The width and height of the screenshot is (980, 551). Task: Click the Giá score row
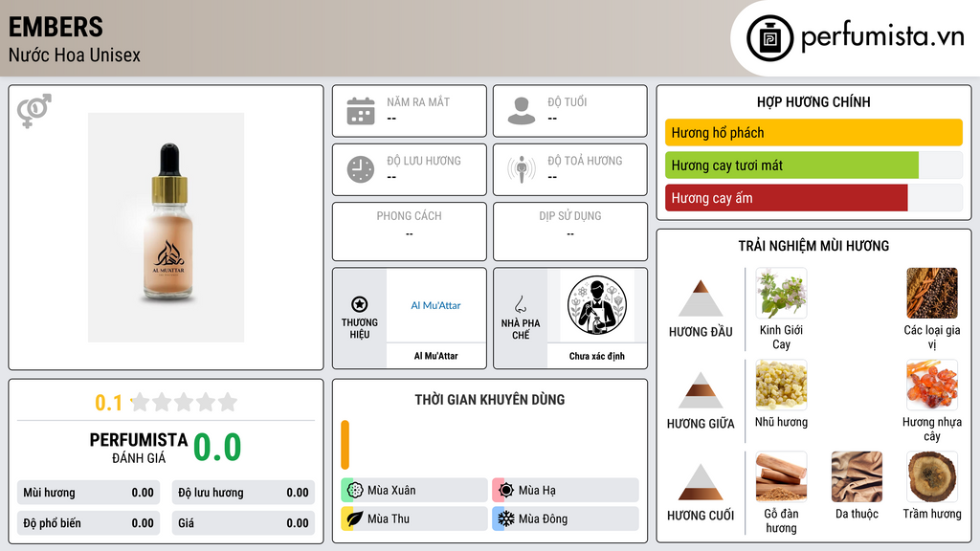pos(243,523)
